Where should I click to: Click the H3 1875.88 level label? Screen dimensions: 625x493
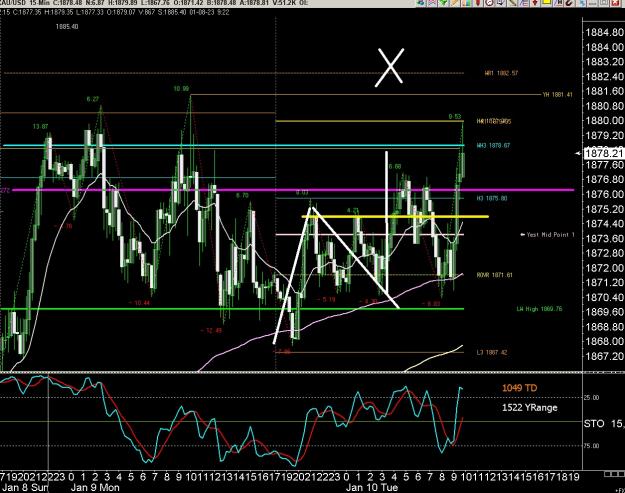click(492, 198)
